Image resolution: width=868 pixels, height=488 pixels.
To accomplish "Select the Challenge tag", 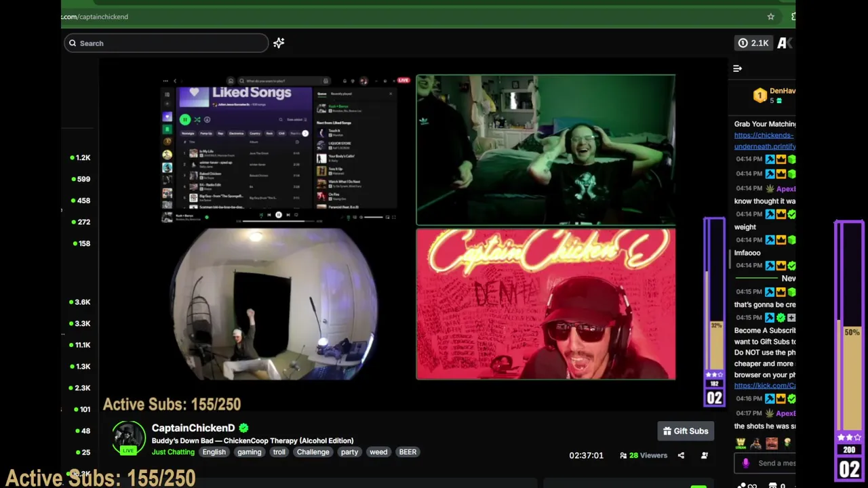I will (313, 452).
